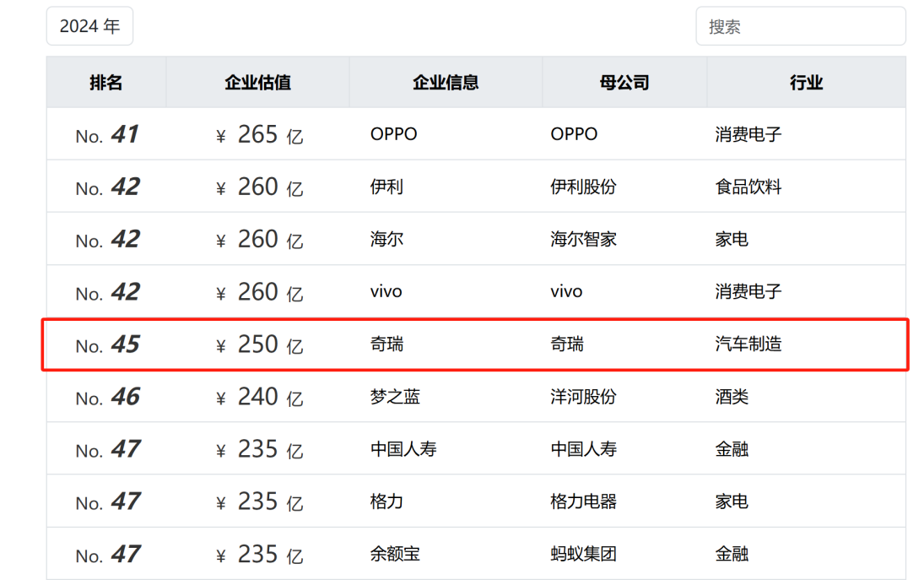The height and width of the screenshot is (580, 924).
Task: Click the 行业 column header
Action: click(806, 82)
